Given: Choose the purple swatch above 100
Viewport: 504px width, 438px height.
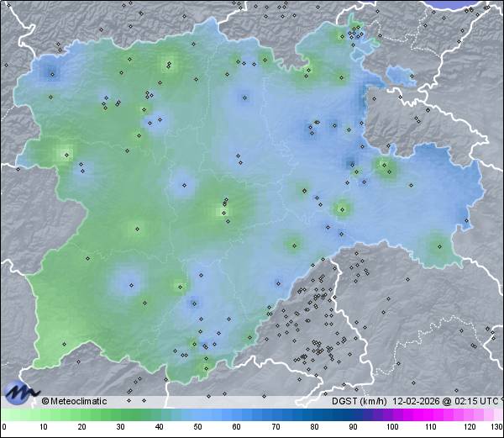Looking at the screenshot, I should click(392, 414).
